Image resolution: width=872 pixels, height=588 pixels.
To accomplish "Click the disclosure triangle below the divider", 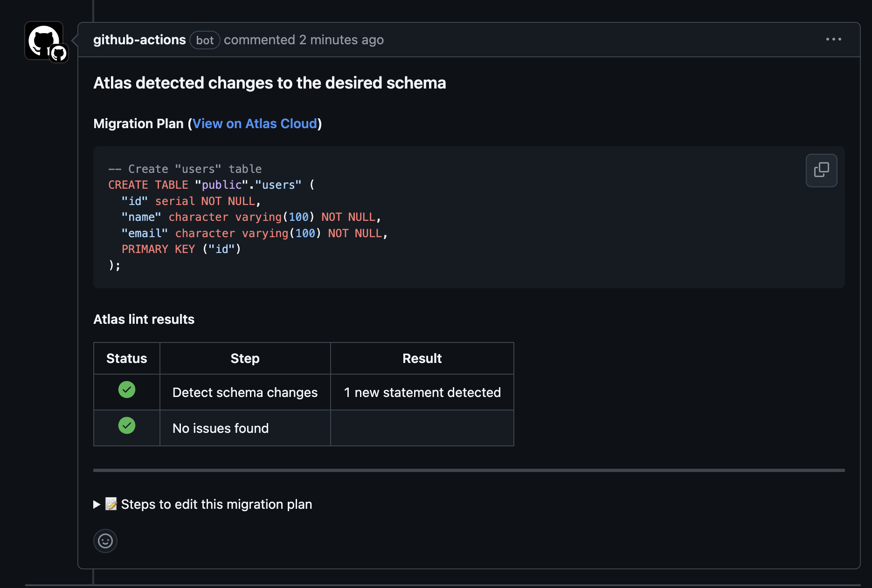I will point(97,504).
